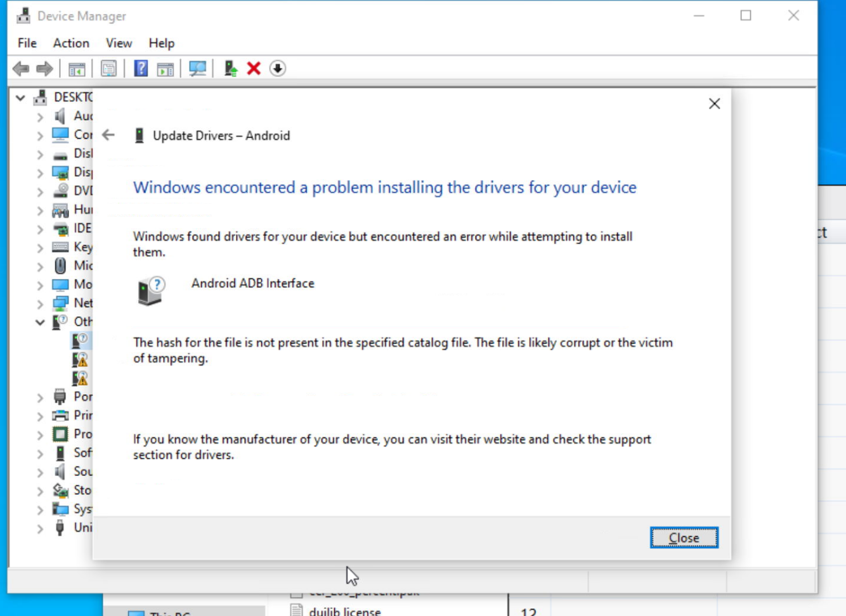Select the Software devices category icon
The image size is (846, 616).
pos(60,453)
